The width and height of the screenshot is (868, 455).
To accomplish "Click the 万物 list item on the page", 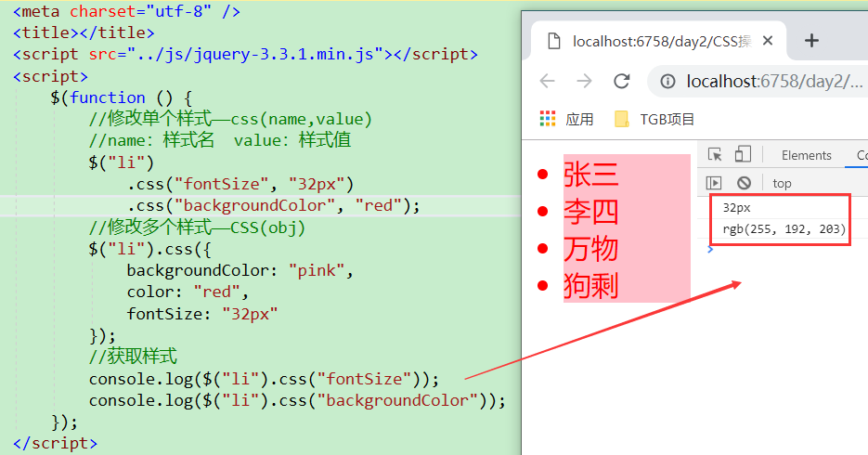I will (590, 249).
